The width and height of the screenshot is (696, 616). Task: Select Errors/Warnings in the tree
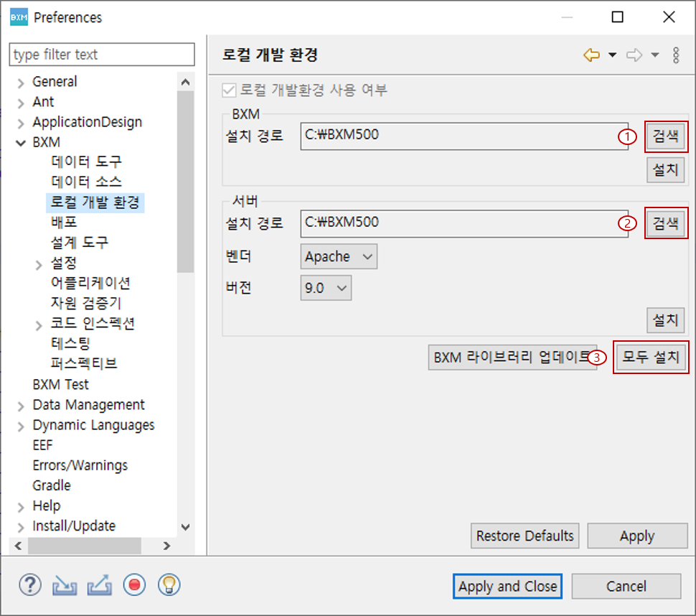pos(80,465)
